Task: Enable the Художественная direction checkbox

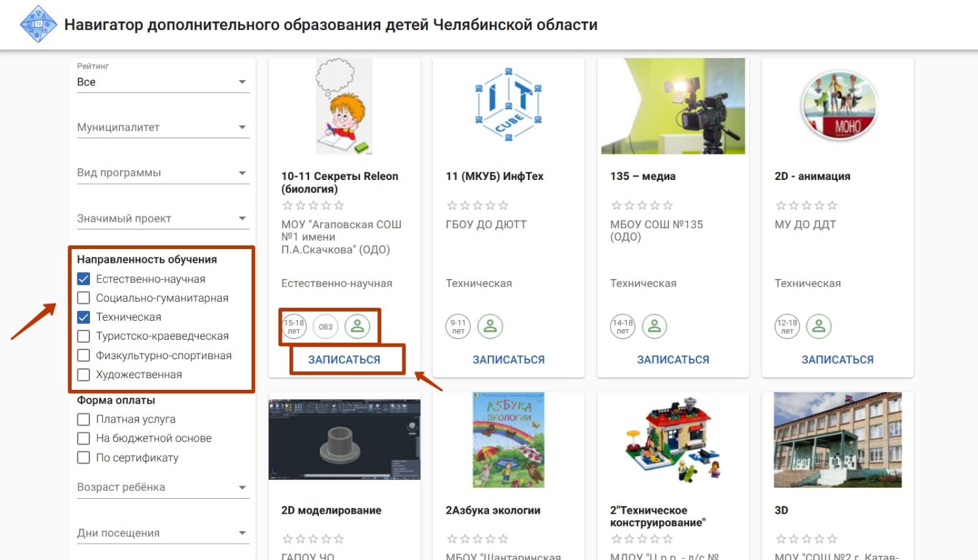Action: click(x=83, y=375)
